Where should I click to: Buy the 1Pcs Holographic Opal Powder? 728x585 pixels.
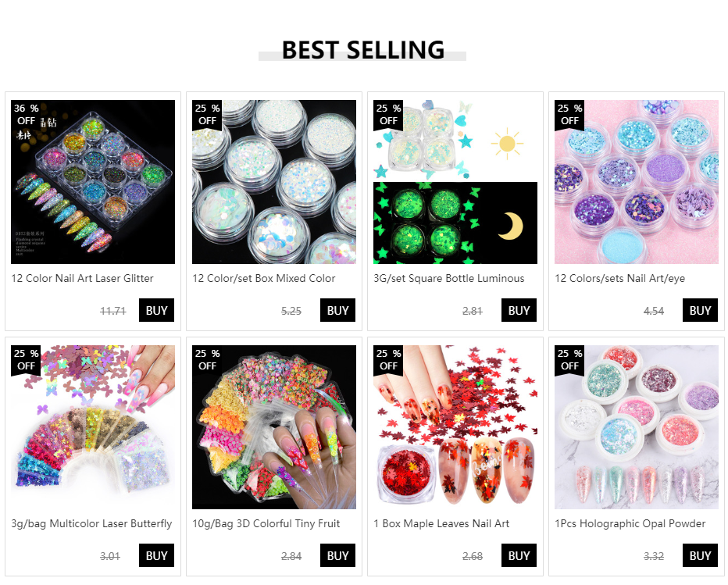[x=700, y=555]
